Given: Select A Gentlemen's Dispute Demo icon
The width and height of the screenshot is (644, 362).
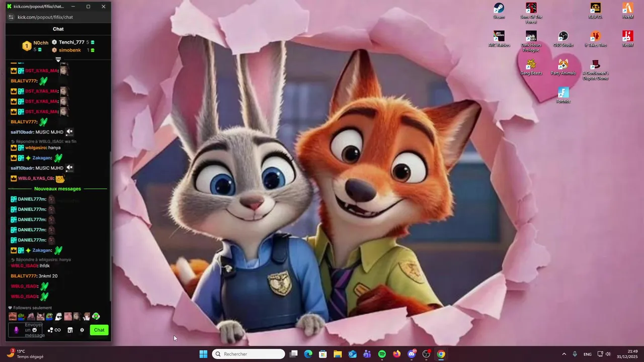Looking at the screenshot, I should 595,69.
